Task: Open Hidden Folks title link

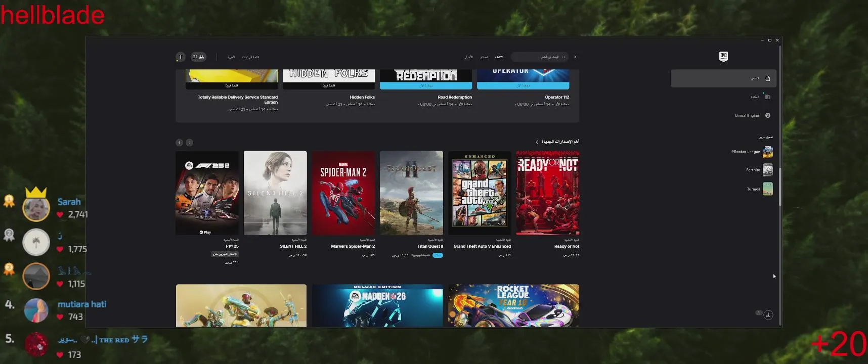Action: (x=362, y=97)
